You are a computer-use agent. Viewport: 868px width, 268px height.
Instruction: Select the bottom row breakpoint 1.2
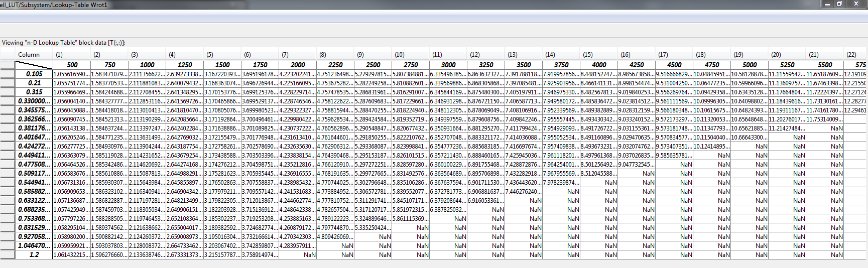(x=34, y=254)
